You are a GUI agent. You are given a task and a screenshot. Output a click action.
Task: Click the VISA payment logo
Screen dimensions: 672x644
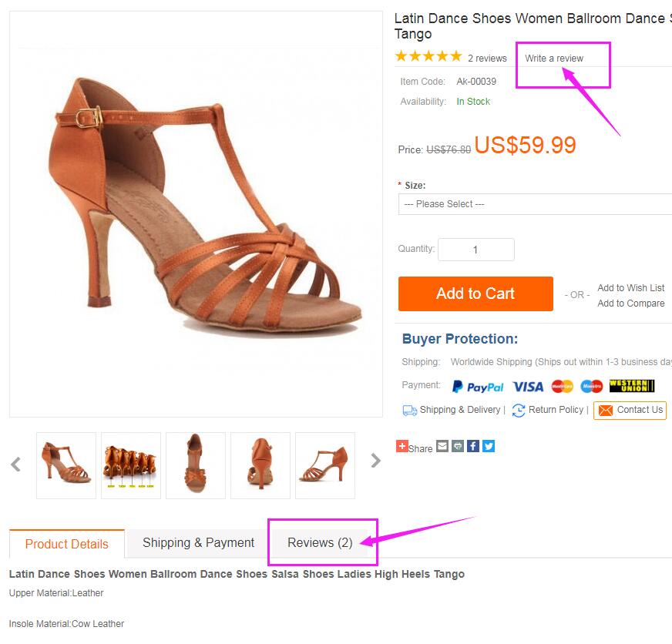528,387
